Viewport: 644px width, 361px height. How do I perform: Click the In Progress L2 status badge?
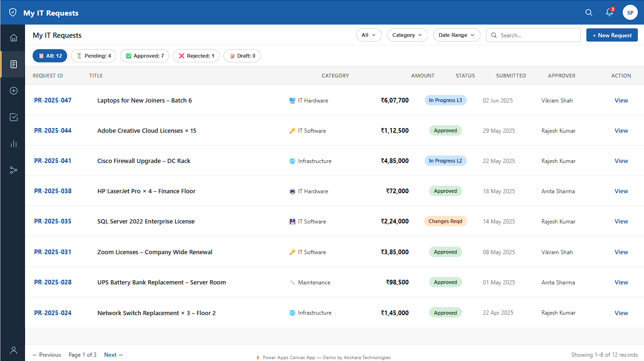pos(446,161)
